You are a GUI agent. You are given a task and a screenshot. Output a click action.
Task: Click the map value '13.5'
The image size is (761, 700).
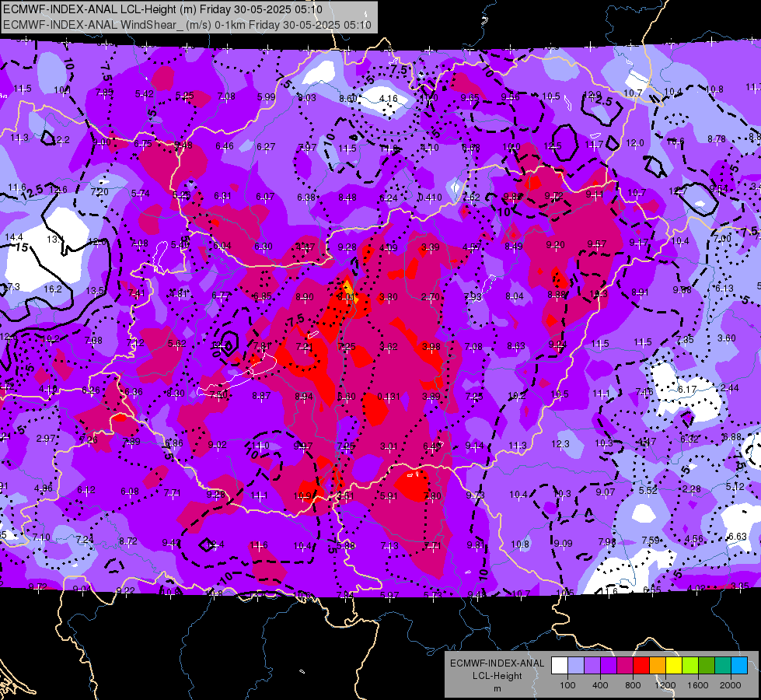(95, 291)
